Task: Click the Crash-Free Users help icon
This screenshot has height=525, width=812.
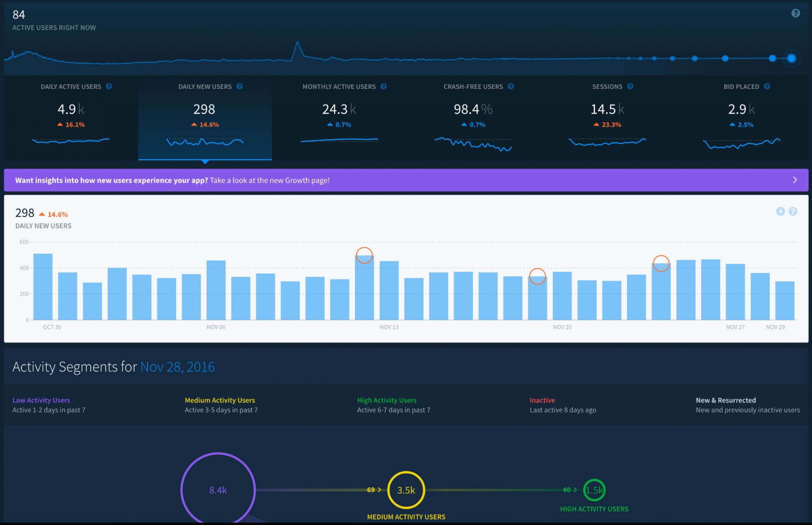Action: (x=510, y=86)
